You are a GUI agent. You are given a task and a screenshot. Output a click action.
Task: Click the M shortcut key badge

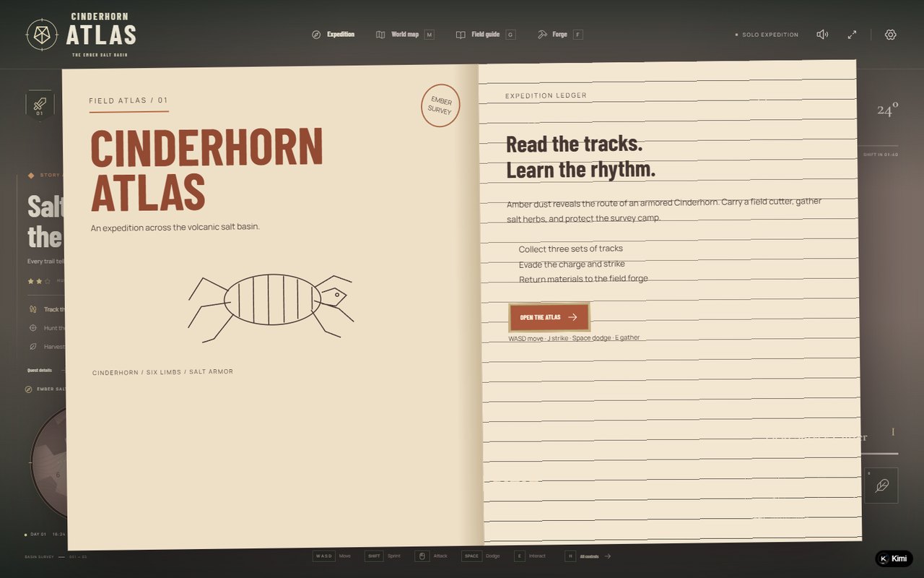click(x=429, y=35)
